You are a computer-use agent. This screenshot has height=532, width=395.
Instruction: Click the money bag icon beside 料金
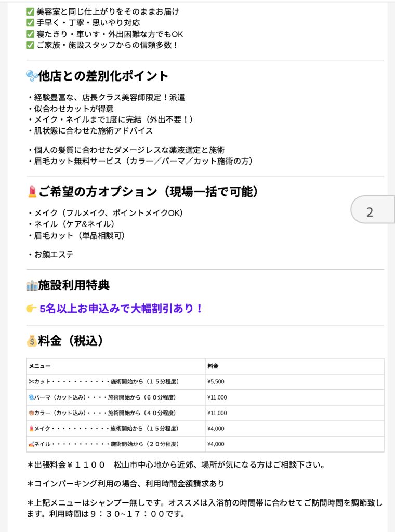[x=32, y=341]
